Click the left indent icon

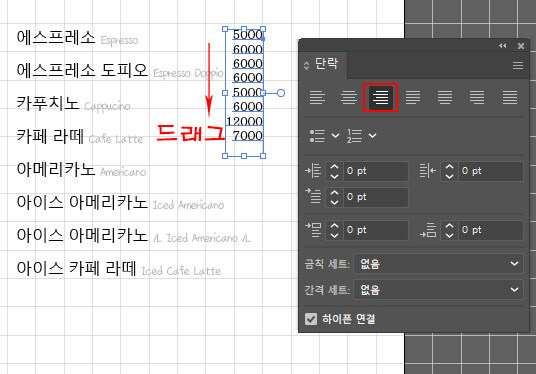click(313, 171)
